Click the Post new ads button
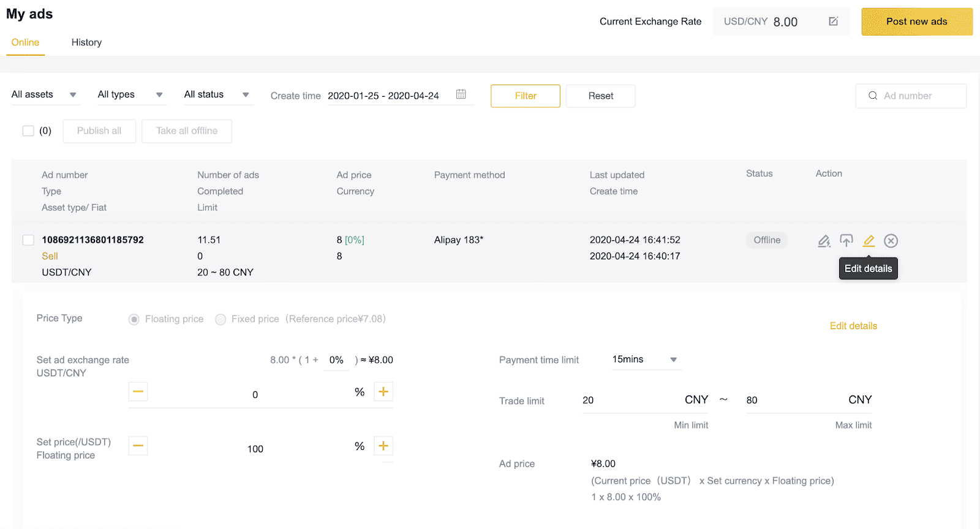This screenshot has width=980, height=529. click(917, 21)
